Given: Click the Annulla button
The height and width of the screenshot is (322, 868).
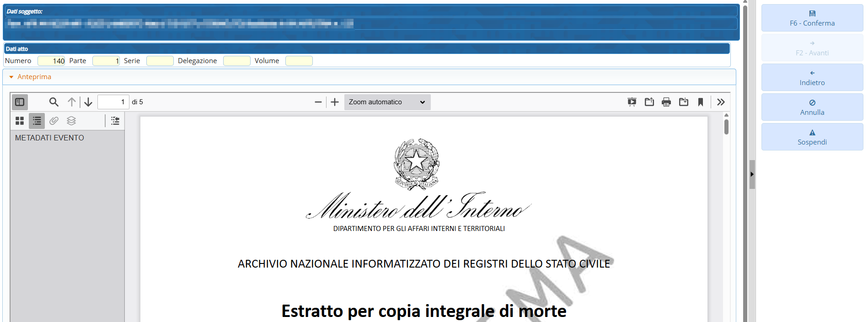Looking at the screenshot, I should click(x=812, y=107).
